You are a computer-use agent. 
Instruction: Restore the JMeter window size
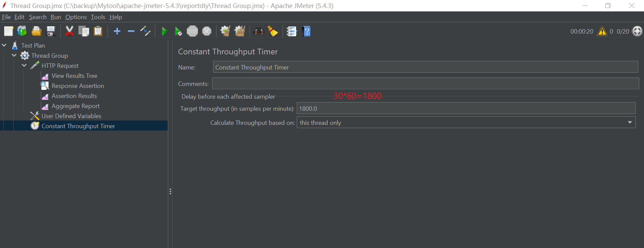[608, 6]
